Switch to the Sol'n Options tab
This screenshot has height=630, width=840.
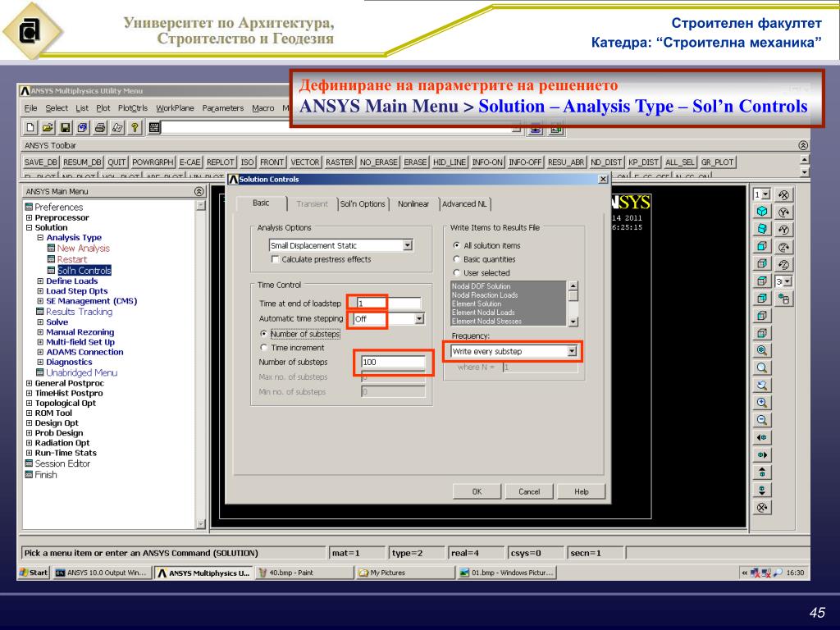click(363, 204)
